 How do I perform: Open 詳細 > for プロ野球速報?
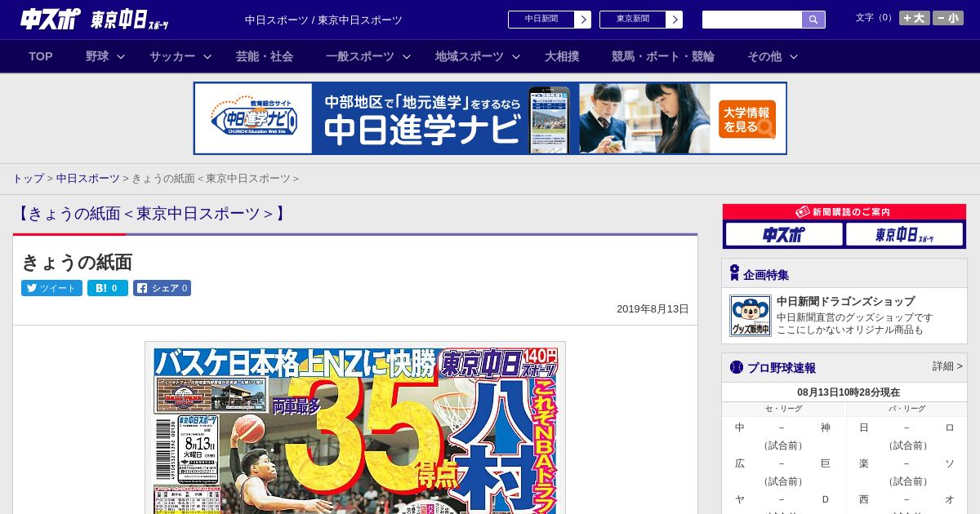click(947, 366)
